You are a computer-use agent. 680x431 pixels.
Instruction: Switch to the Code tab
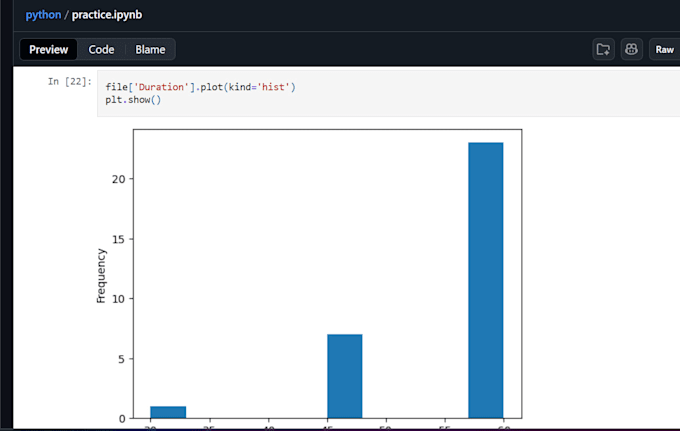click(x=101, y=49)
